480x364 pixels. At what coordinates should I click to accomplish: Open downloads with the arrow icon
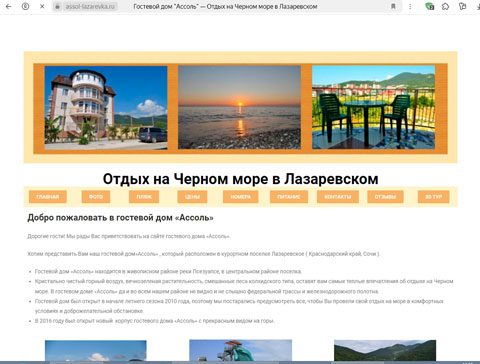pos(478,6)
